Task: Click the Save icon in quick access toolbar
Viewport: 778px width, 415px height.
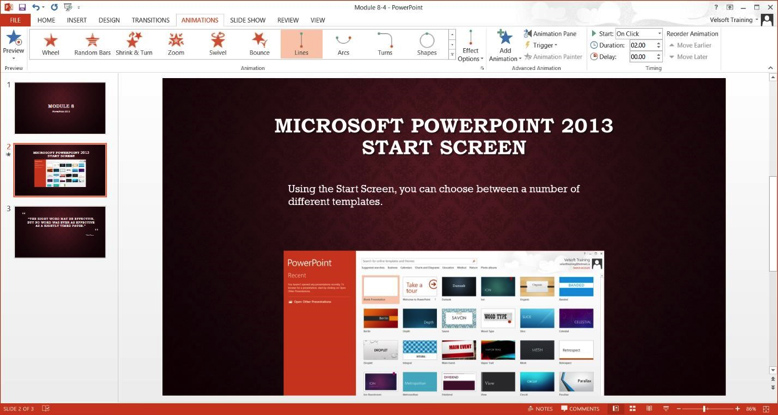Action: (x=22, y=7)
